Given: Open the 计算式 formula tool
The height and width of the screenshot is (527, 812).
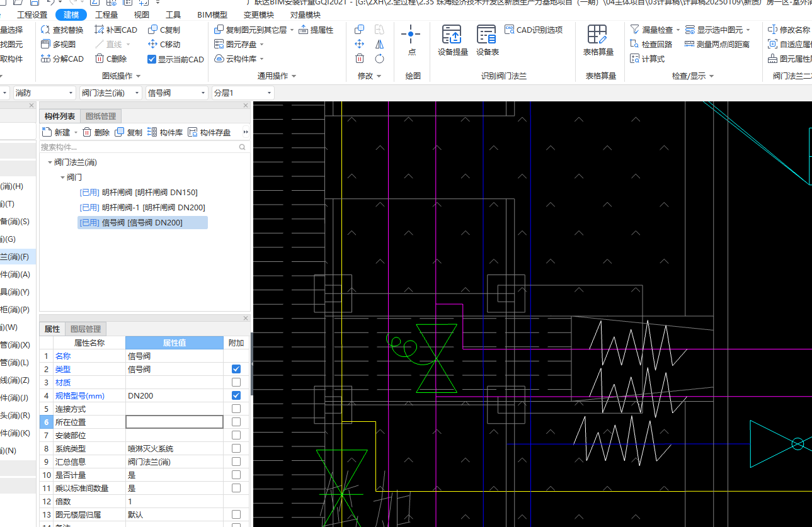Looking at the screenshot, I should point(647,59).
